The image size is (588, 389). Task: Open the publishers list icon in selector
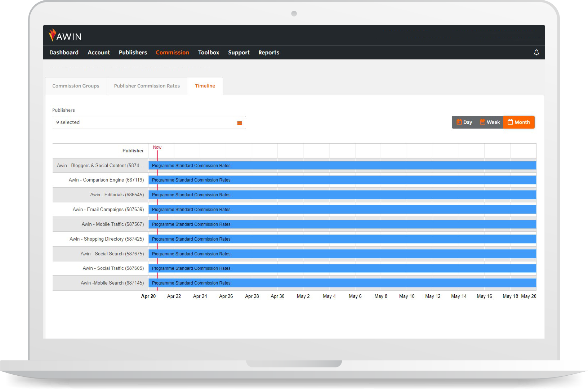click(x=239, y=123)
